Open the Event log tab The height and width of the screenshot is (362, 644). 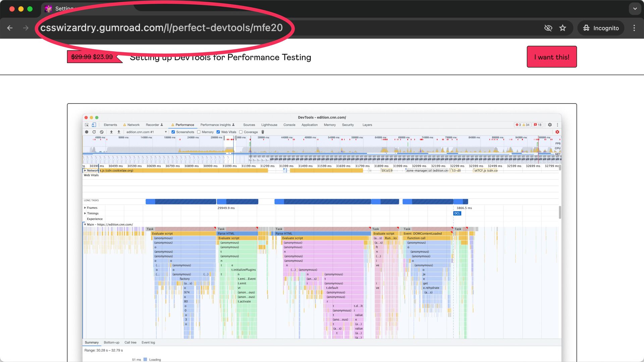click(148, 343)
